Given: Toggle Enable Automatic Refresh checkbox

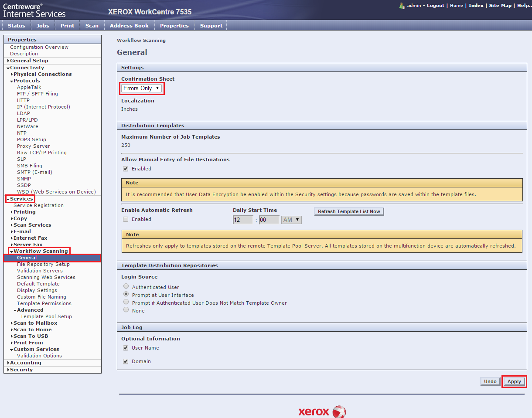Looking at the screenshot, I should pyautogui.click(x=126, y=219).
